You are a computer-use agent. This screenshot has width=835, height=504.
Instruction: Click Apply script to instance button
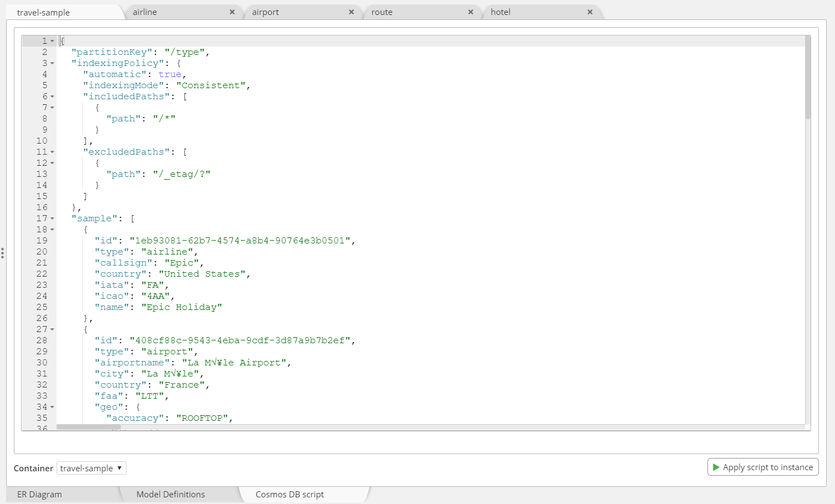(x=763, y=467)
